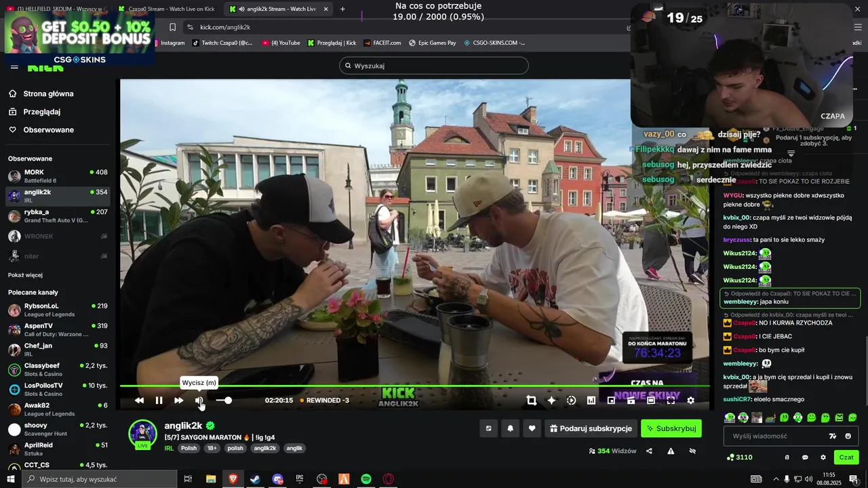This screenshot has width=868, height=488.
Task: Open the Przeglądaj | Kick bookmark
Action: click(332, 43)
